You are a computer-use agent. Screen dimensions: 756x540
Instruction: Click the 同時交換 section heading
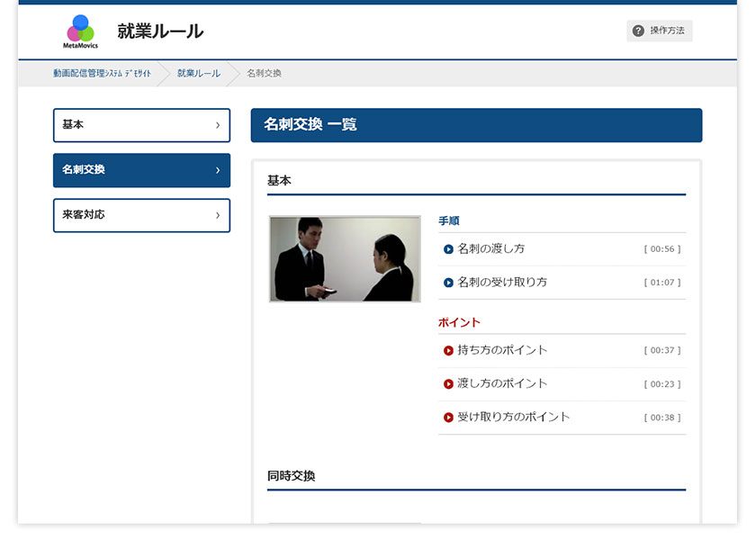pyautogui.click(x=292, y=476)
